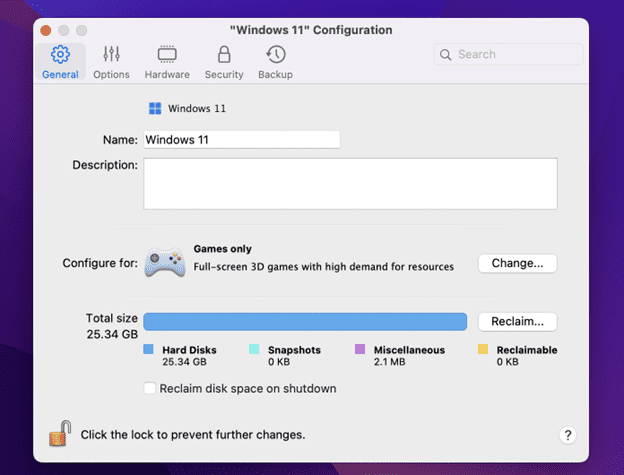This screenshot has height=475, width=624.
Task: Click the yellow Reclaimable legend swatch
Action: click(482, 350)
